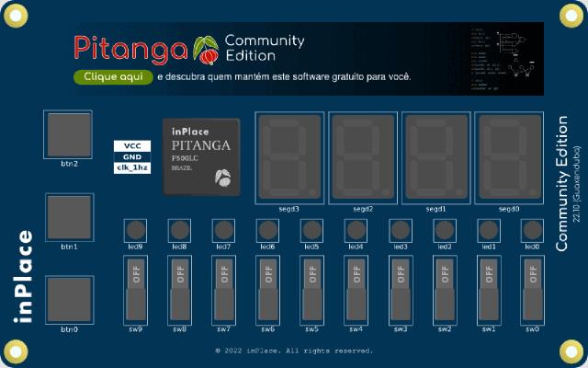The image size is (588, 368).
Task: Click the circuit diagram thumbnail in banner
Action: [503, 58]
